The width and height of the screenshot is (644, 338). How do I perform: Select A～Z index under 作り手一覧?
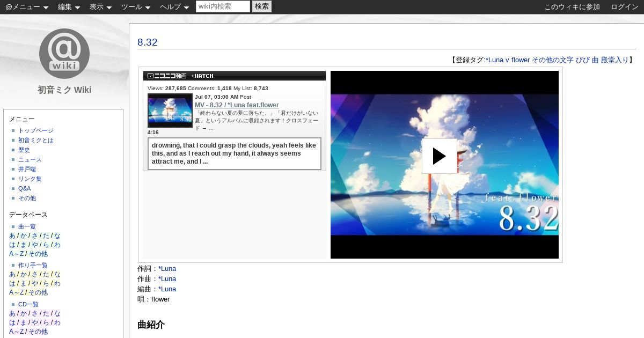click(x=16, y=292)
